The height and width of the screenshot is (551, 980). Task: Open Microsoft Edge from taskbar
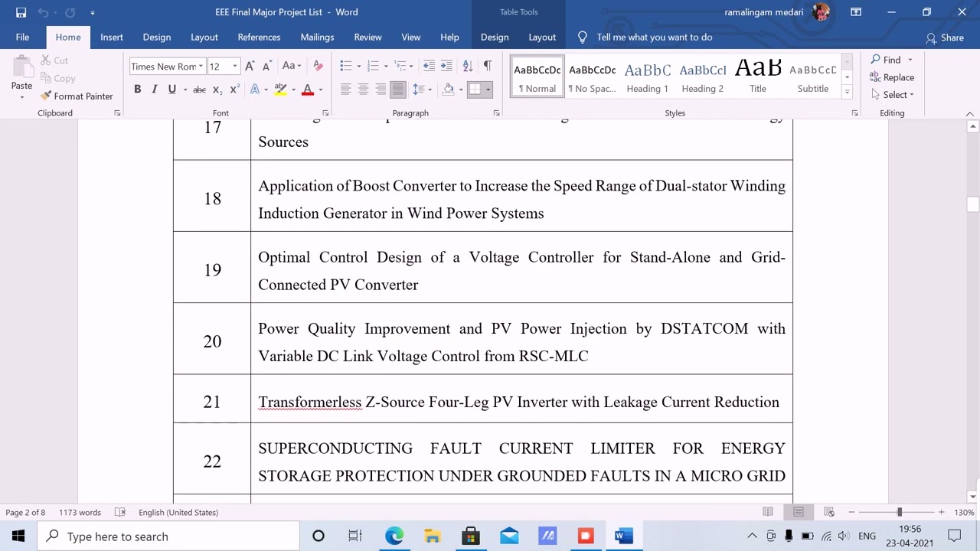pyautogui.click(x=394, y=536)
